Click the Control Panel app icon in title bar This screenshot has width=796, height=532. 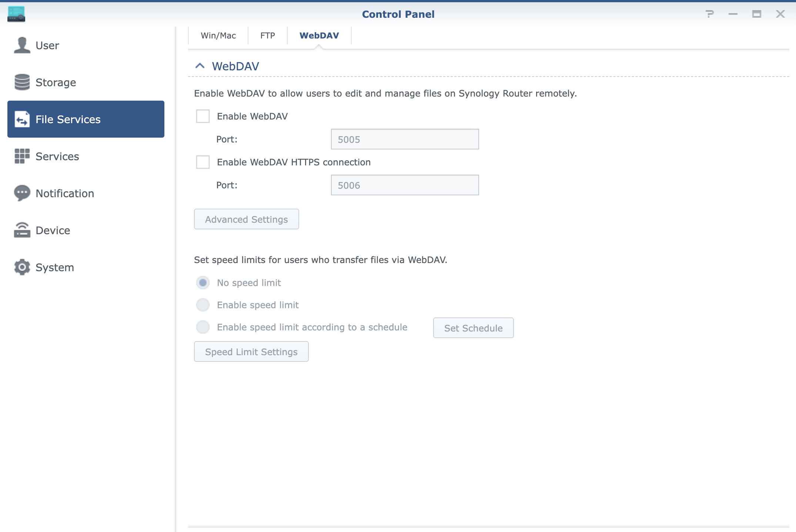(x=16, y=14)
